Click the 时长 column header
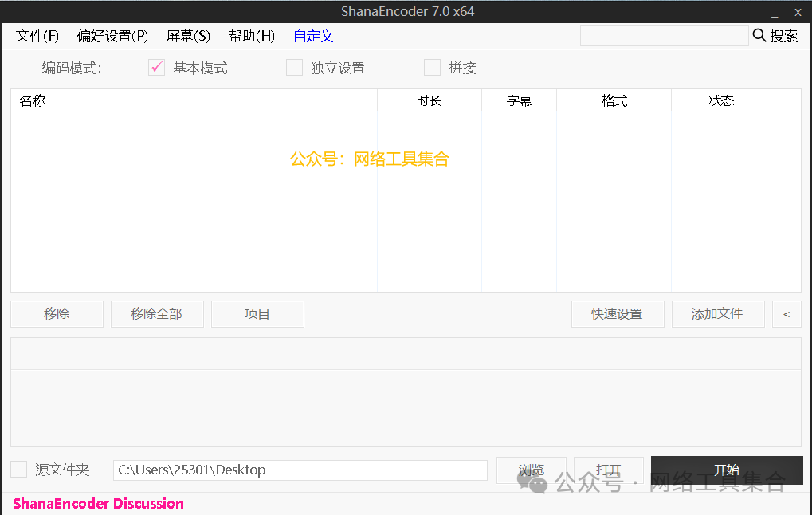This screenshot has width=812, height=515. [x=430, y=100]
